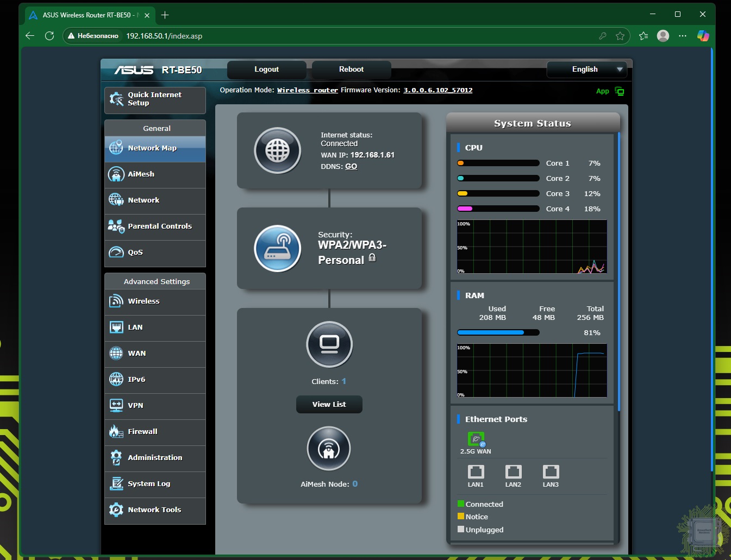The image size is (731, 560).
Task: Click the Logout button
Action: [267, 70]
